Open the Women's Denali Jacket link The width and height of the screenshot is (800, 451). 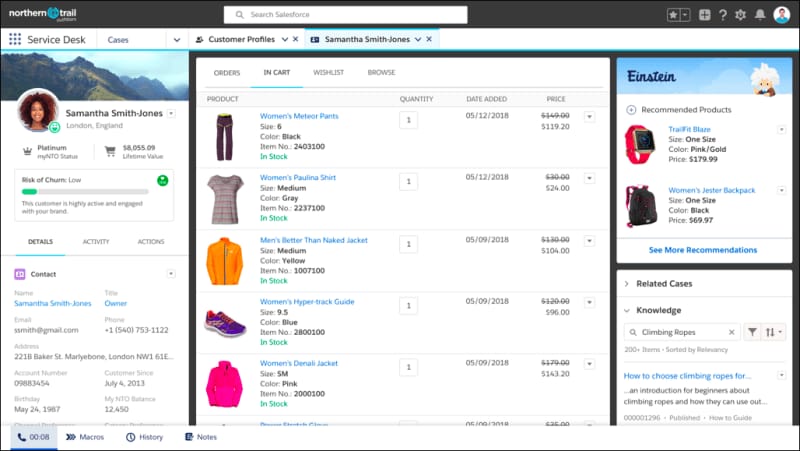(x=298, y=363)
